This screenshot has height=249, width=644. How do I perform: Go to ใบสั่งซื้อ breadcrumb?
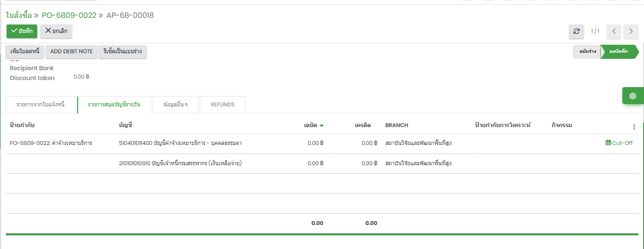[x=19, y=16]
